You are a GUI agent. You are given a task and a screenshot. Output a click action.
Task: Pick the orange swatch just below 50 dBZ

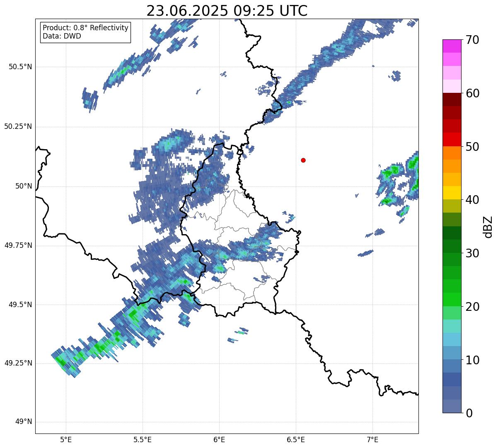click(452, 153)
